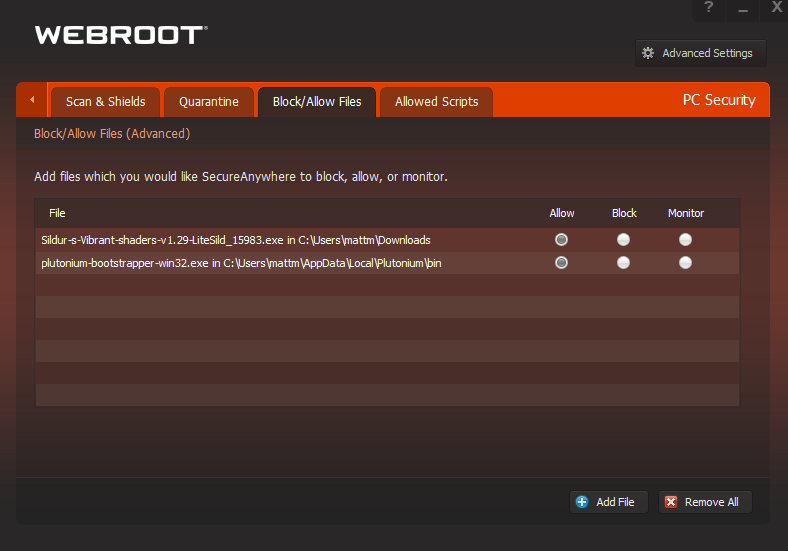The height and width of the screenshot is (551, 788).
Task: Set plutonium-bootstrapper file to Block
Action: (623, 262)
